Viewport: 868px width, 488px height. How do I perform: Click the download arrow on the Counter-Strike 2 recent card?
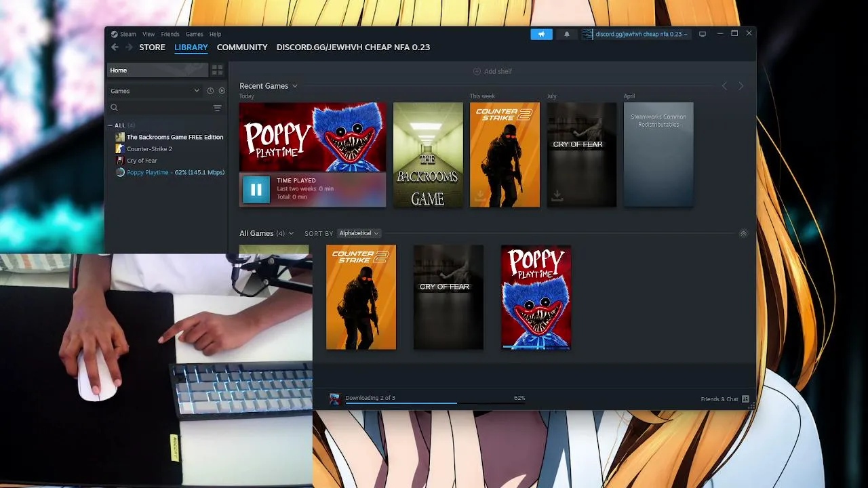tap(480, 196)
